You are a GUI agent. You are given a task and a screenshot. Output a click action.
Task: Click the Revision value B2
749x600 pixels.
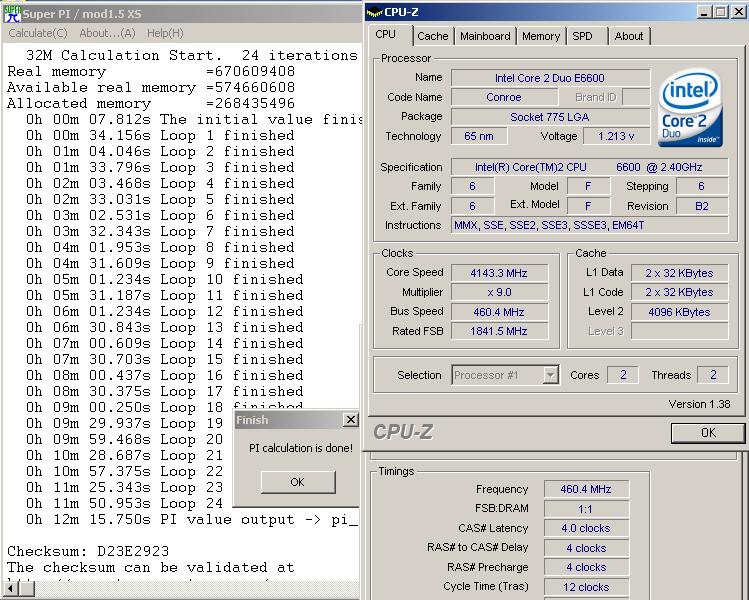pos(702,206)
